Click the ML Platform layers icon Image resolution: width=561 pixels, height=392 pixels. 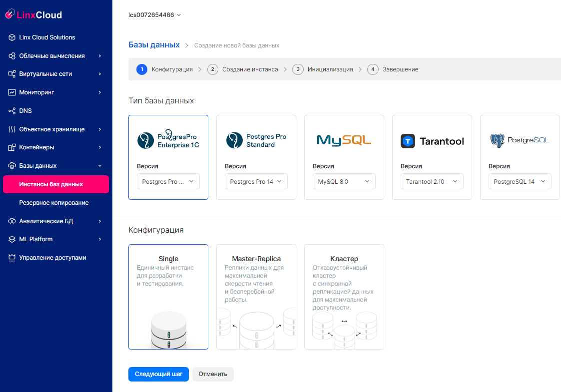12,239
